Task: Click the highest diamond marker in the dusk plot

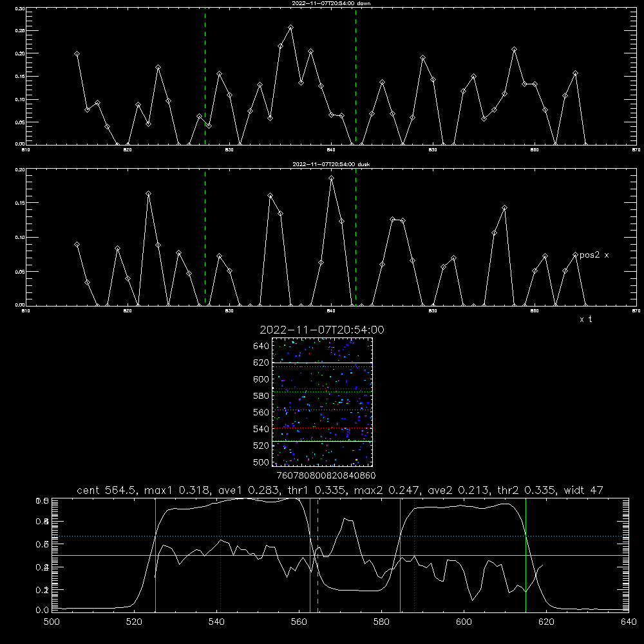Action: (332, 178)
